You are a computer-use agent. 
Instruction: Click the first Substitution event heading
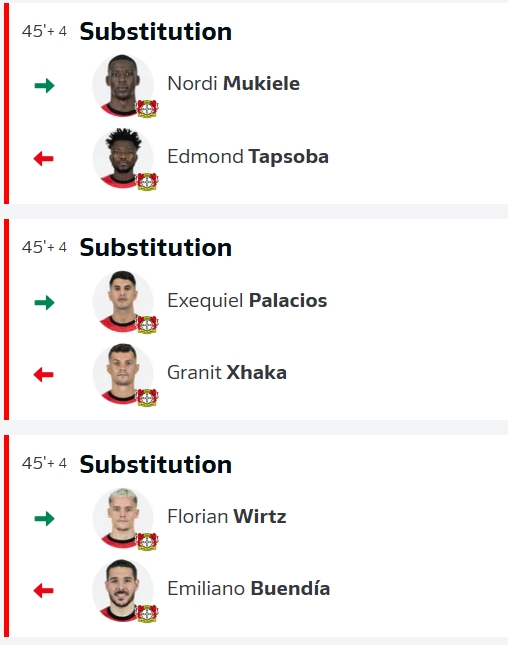pyautogui.click(x=155, y=32)
